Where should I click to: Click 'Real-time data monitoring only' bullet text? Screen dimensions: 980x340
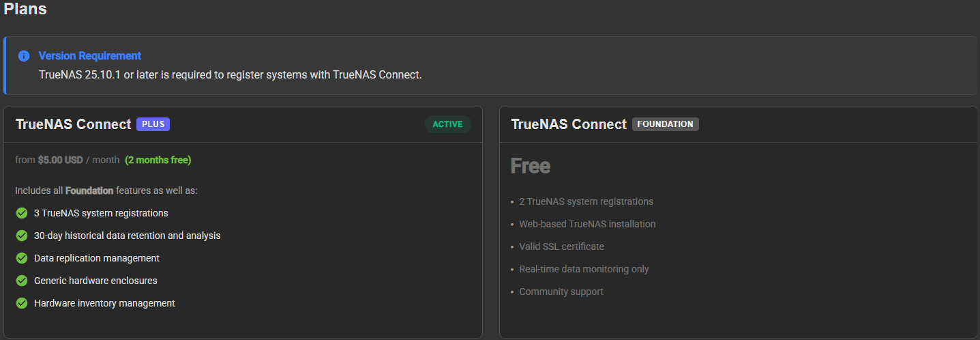pos(584,269)
